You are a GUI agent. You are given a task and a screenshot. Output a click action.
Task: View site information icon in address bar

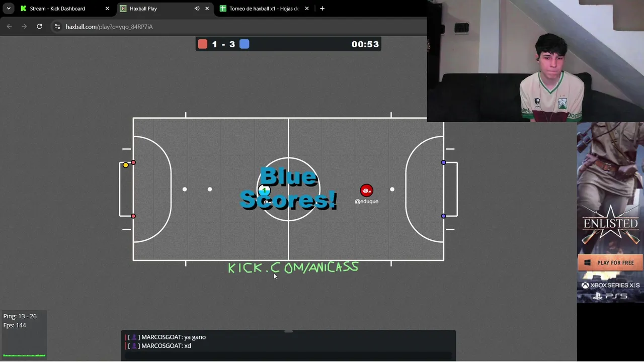(57, 27)
